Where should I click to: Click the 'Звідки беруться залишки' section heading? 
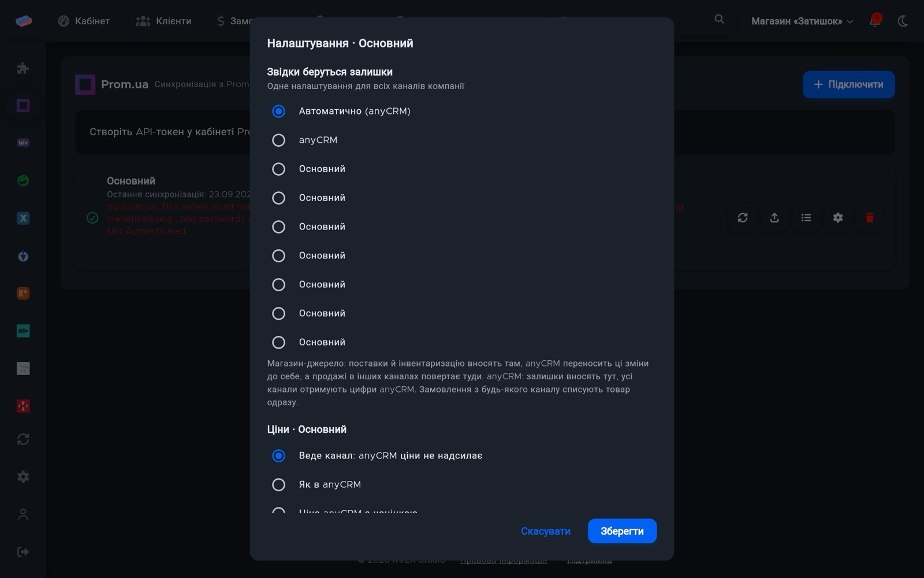coord(330,72)
